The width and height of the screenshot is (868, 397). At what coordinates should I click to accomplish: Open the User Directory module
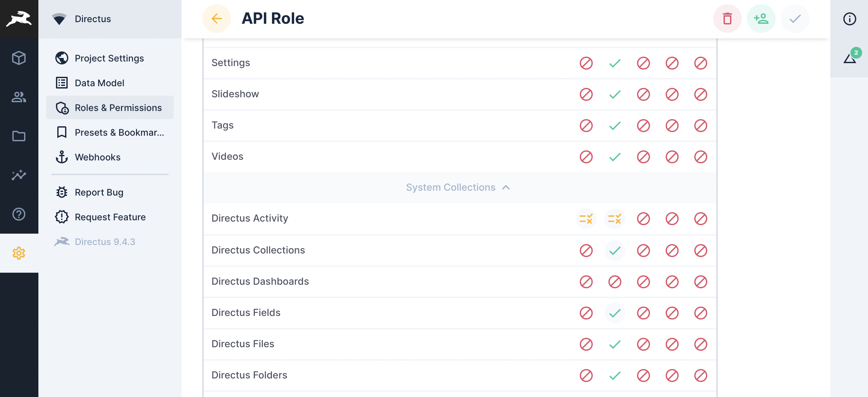click(19, 98)
